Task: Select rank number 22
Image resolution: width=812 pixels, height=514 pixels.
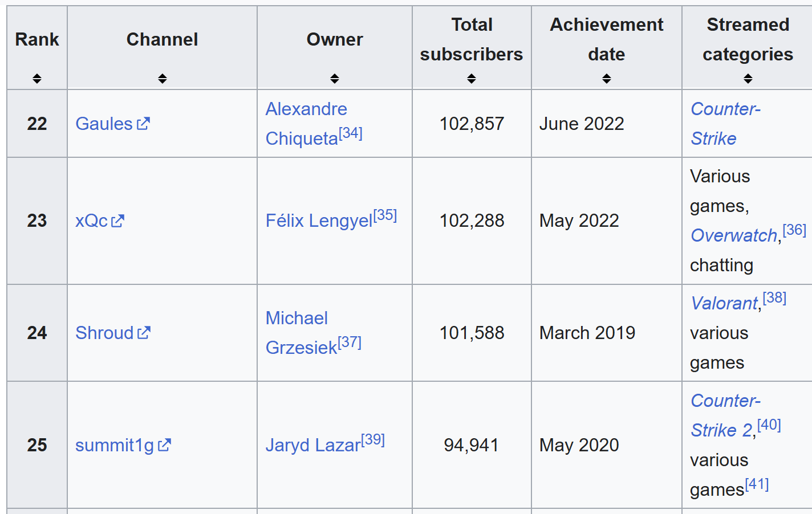Action: pos(37,124)
